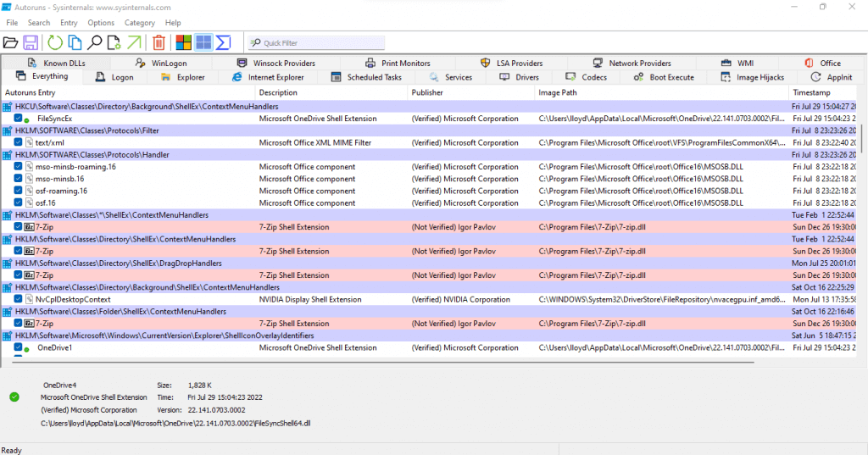The height and width of the screenshot is (455, 868).
Task: Click the green Jump to Entry arrow
Action: pos(133,42)
